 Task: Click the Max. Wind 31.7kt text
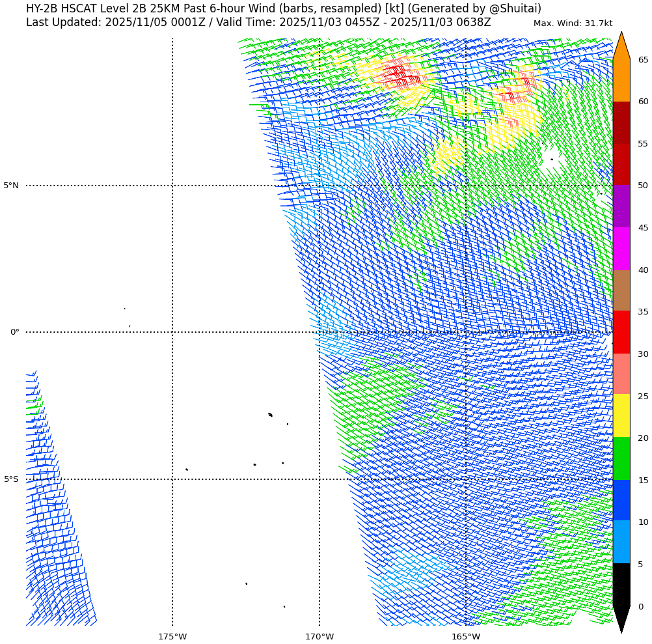[x=573, y=23]
